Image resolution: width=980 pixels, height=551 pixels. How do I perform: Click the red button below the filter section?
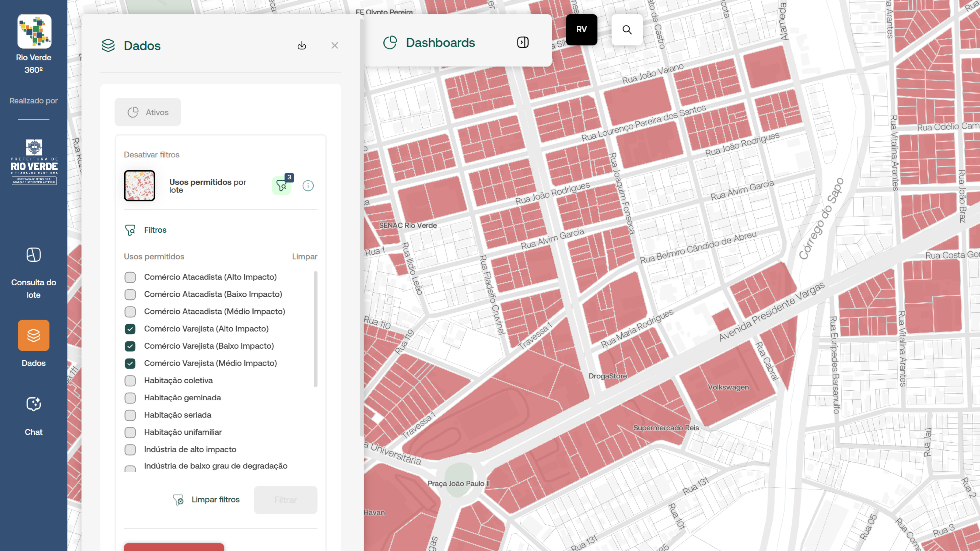pos(174,547)
